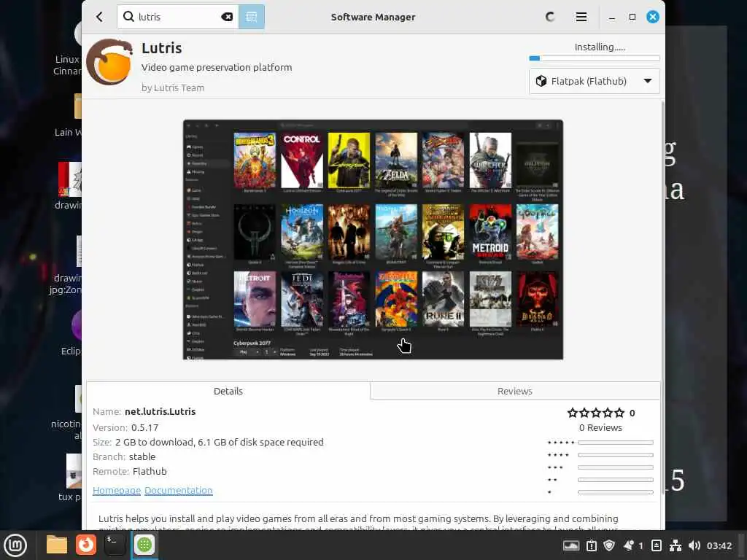
Task: Click the Software Manager taskbar button
Action: (144, 545)
